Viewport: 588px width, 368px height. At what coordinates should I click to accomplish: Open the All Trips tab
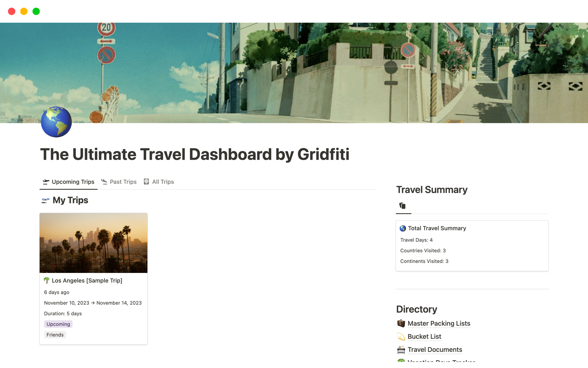[x=159, y=182]
